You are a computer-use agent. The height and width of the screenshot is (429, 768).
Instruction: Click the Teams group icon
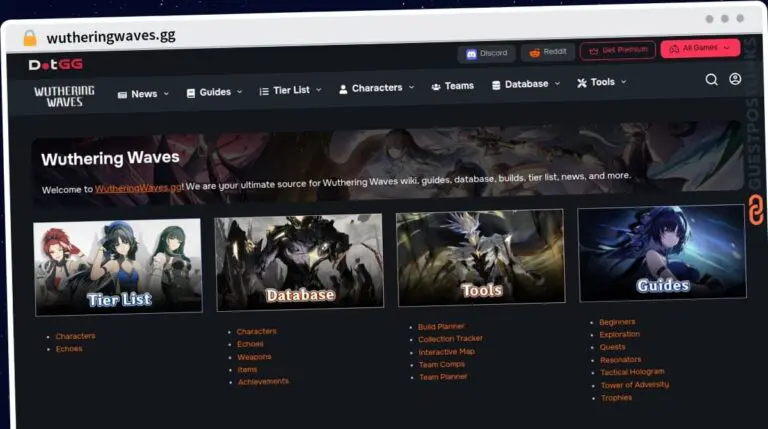point(436,87)
